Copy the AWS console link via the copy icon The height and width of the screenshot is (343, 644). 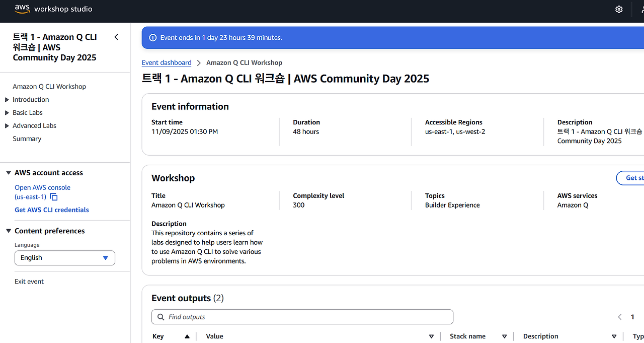tap(54, 197)
